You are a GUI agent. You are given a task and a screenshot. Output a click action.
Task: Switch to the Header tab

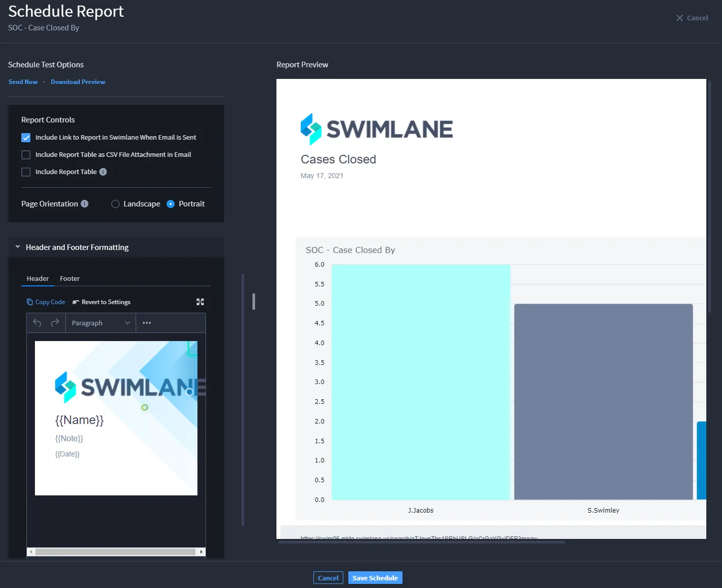[x=38, y=278]
